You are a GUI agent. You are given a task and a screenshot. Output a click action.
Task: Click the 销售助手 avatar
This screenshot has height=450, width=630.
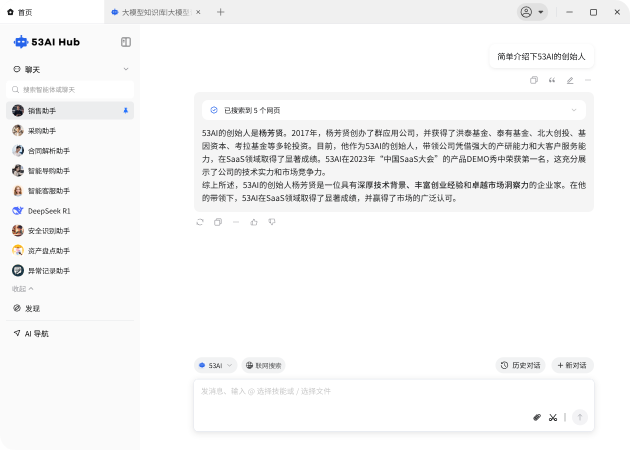18,110
